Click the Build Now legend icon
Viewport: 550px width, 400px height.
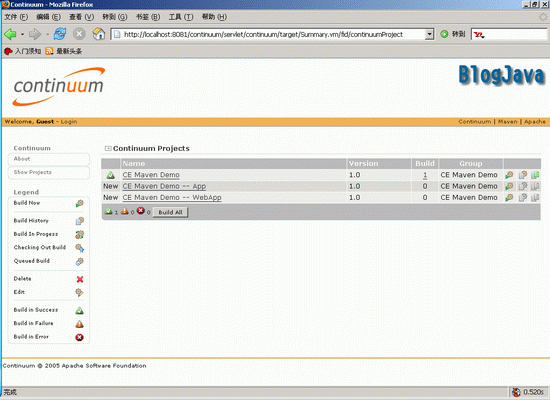[x=80, y=204]
